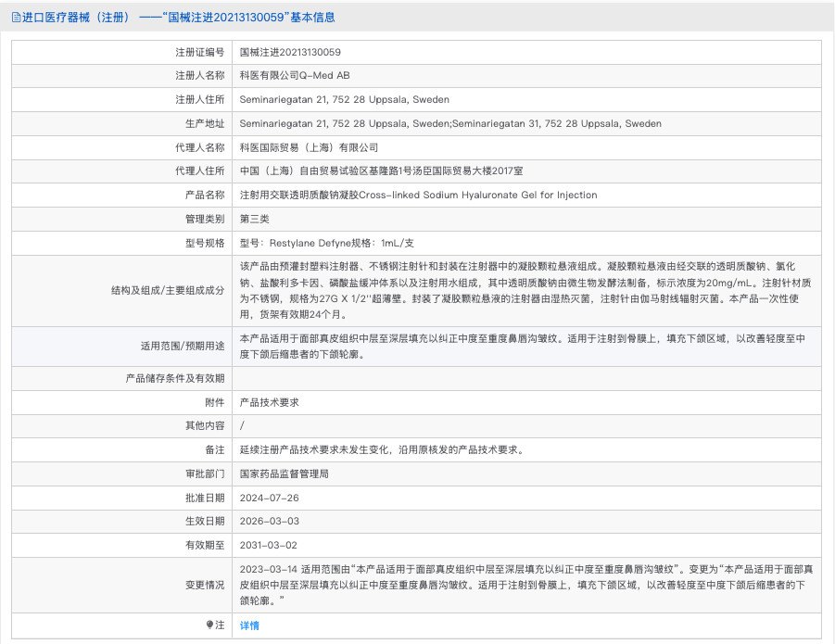Click the lightbulb icon next to 注
The width and height of the screenshot is (835, 644).
click(211, 625)
